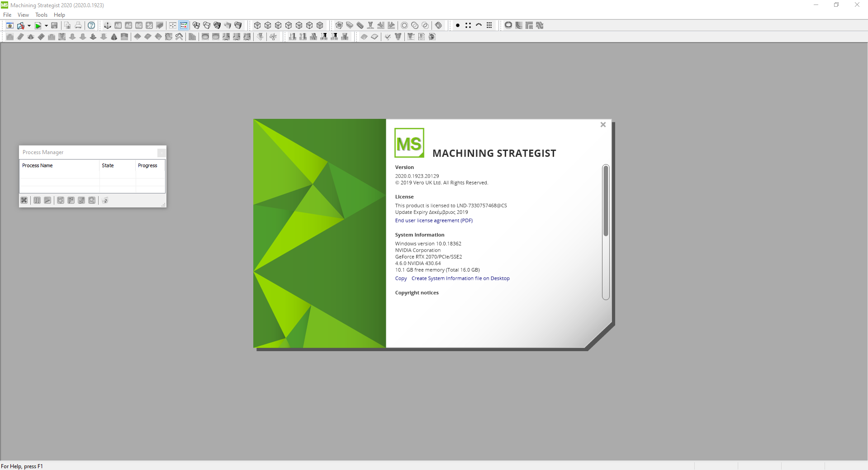Click the Help question-mark toolbar icon
Image resolution: width=868 pixels, height=470 pixels.
(x=91, y=25)
